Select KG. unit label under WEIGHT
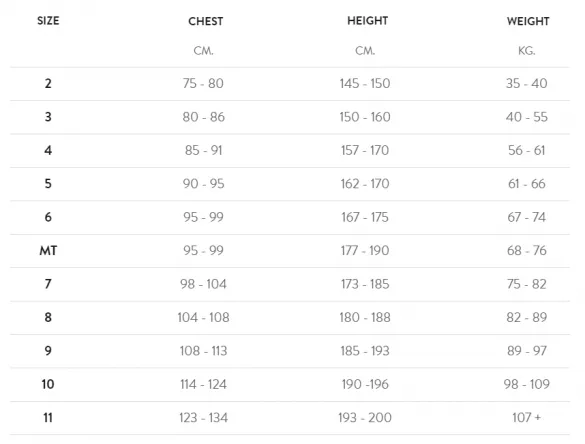The image size is (585, 444). [526, 51]
